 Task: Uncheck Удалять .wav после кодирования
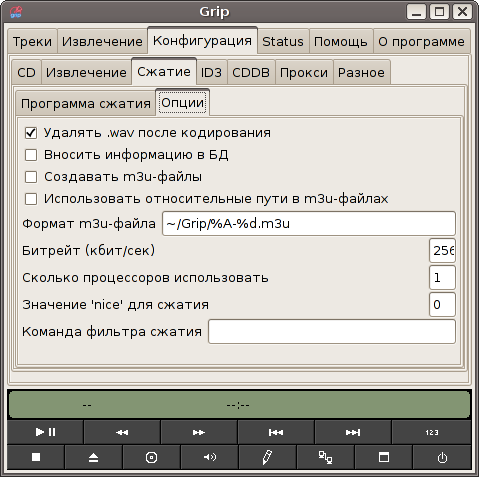pyautogui.click(x=31, y=133)
